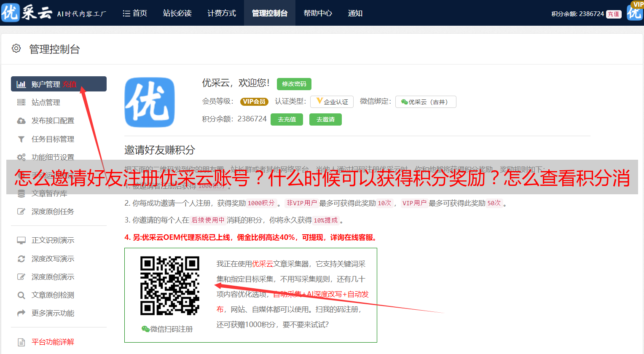Click the cloud icon for 发布接口配置
Screen dimensions: 644x354
(x=21, y=121)
